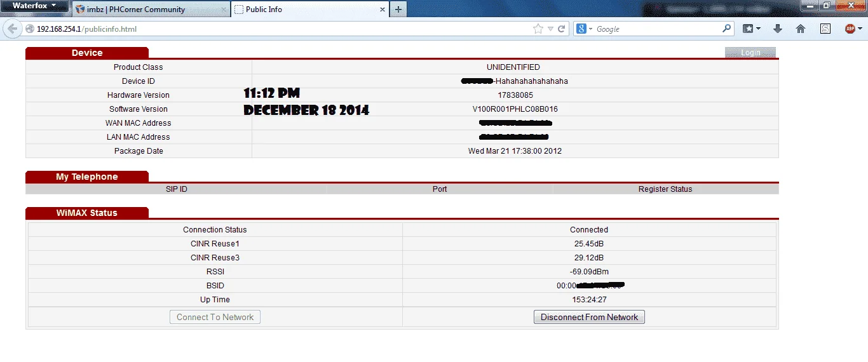The height and width of the screenshot is (362, 868).
Task: Click the Login button
Action: coord(750,53)
